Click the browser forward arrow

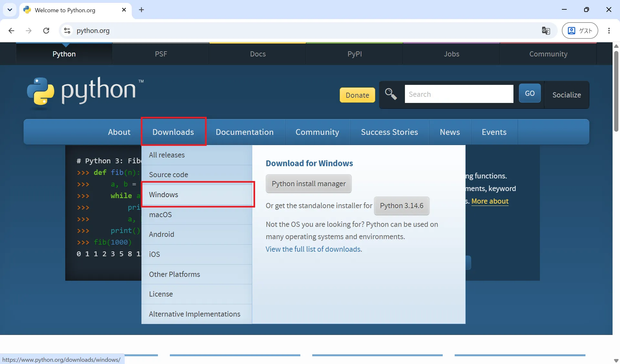tap(29, 31)
